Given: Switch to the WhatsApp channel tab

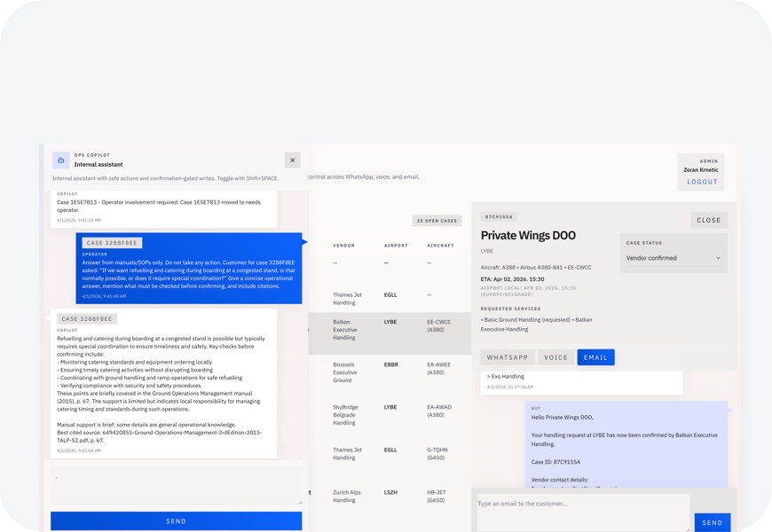Looking at the screenshot, I should (x=508, y=357).
